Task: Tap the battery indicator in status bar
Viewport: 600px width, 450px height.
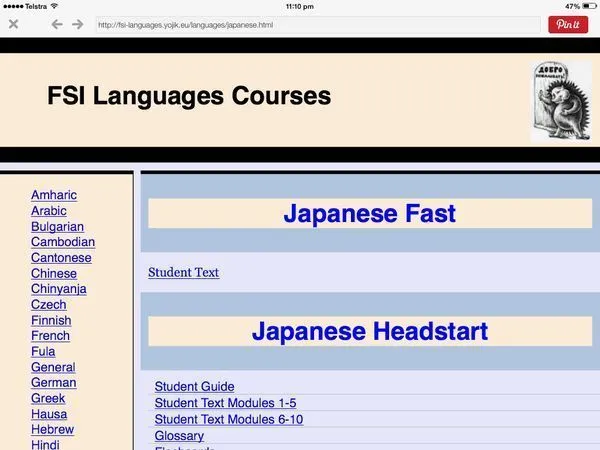Action: (589, 6)
